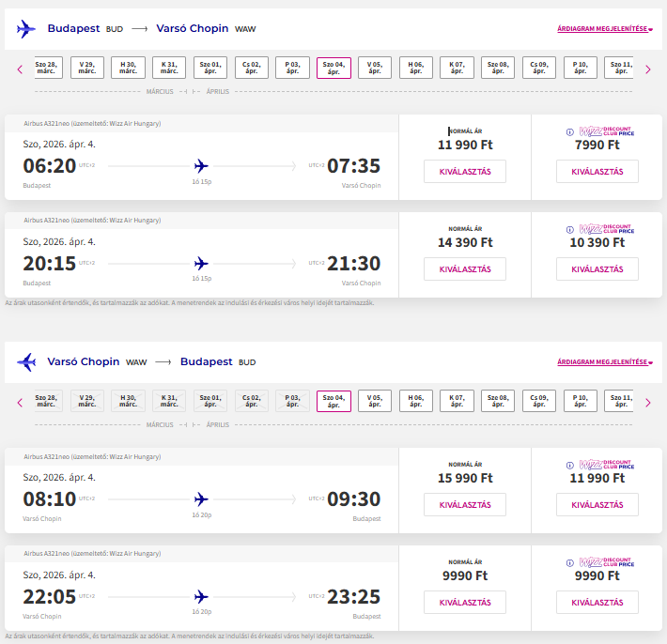Select return date tab K 07, ápr.
This screenshot has width=667, height=644.
[x=458, y=402]
